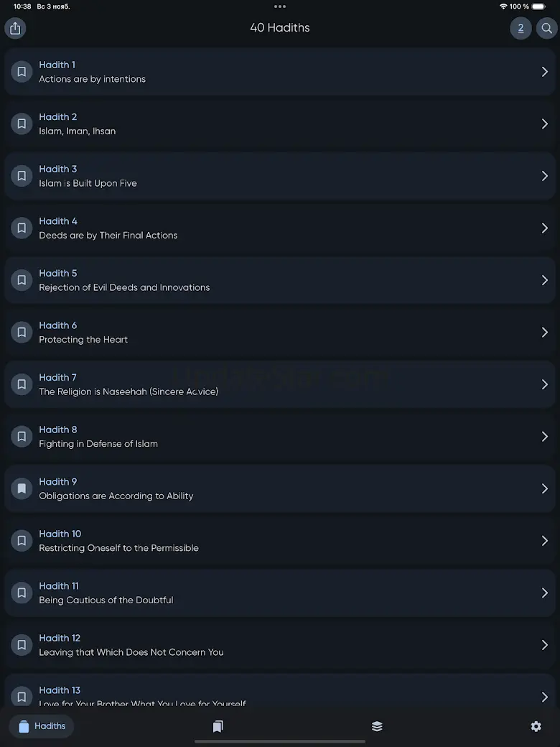Open the settings gear icon

536,726
